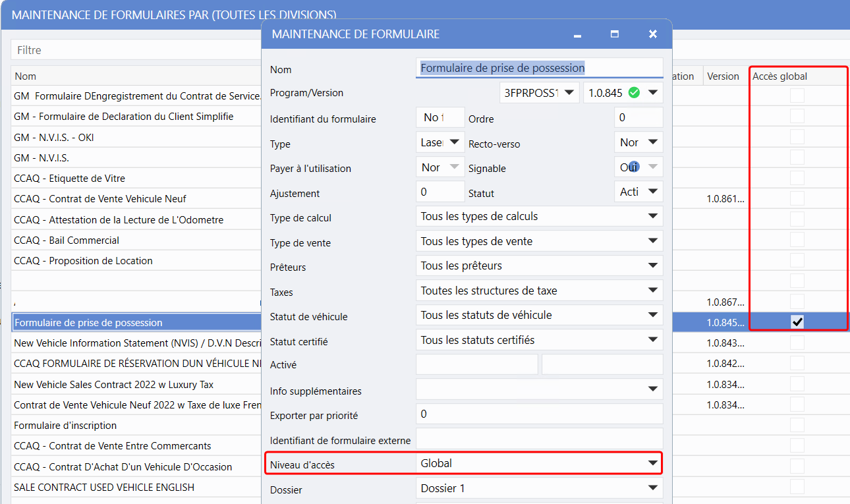
Task: Expand the Prêteurs dropdown list
Action: click(652, 266)
